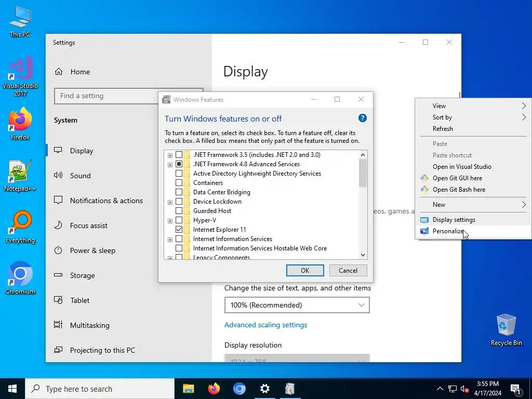Click the Find a setting search box
532x399 pixels.
click(x=106, y=96)
